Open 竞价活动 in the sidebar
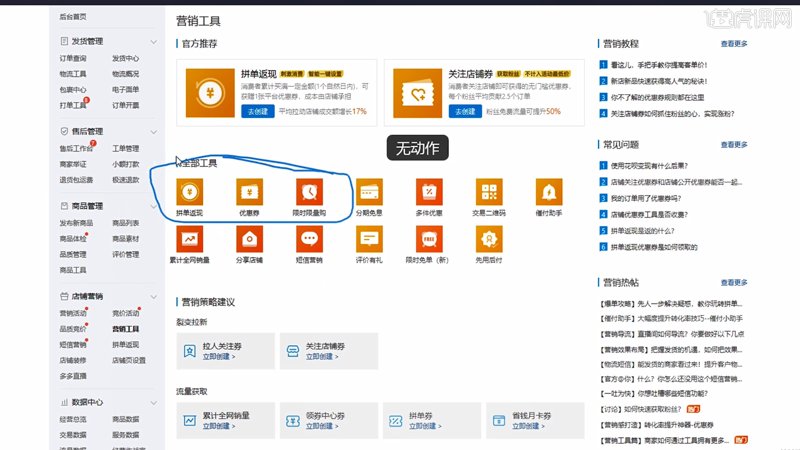The image size is (800, 450). pos(126,313)
